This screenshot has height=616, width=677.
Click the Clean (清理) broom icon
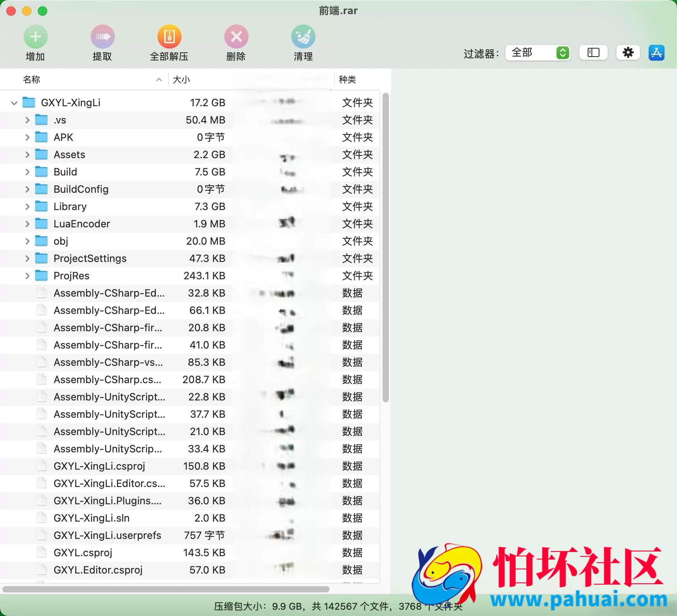point(303,37)
